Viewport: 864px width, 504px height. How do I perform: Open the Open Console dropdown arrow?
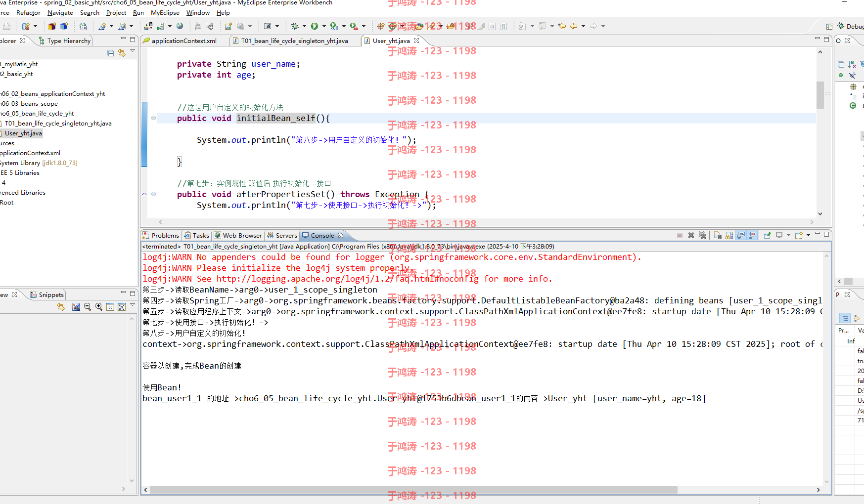(808, 236)
